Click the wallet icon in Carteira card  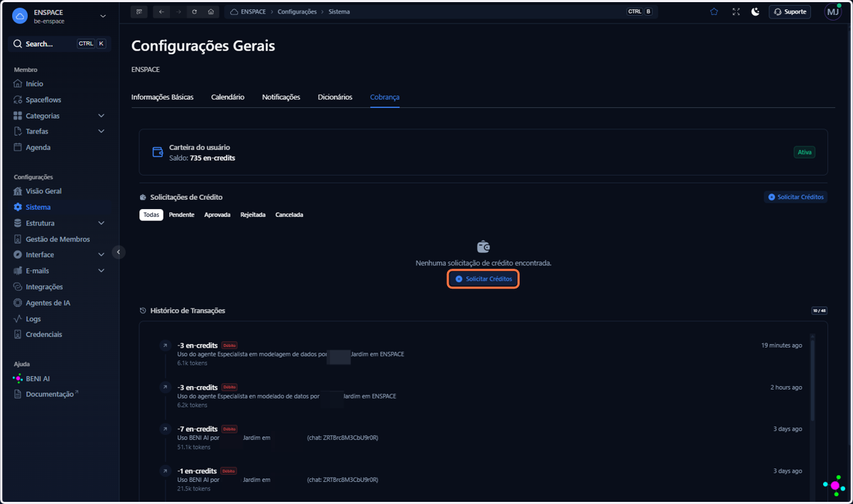click(158, 152)
